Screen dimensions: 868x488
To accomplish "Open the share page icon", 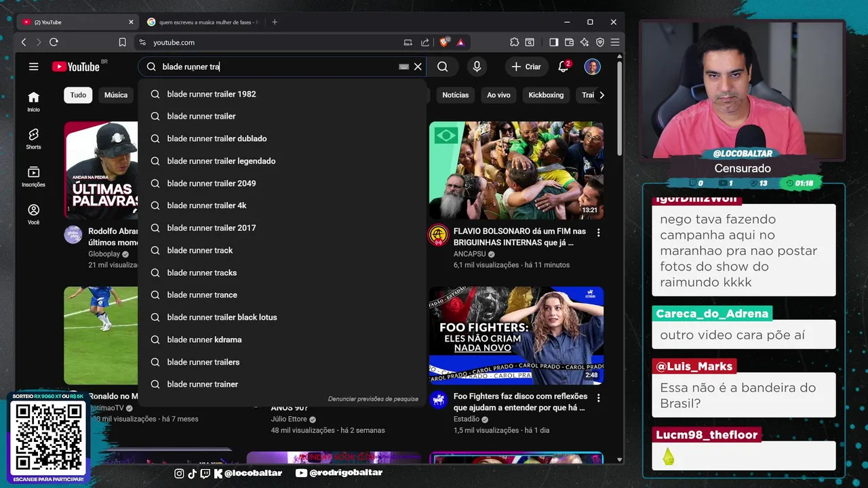I will [425, 42].
